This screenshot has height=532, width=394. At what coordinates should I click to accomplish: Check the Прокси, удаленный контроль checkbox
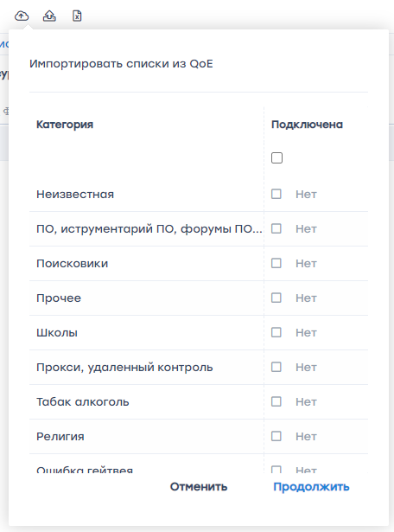click(x=276, y=367)
